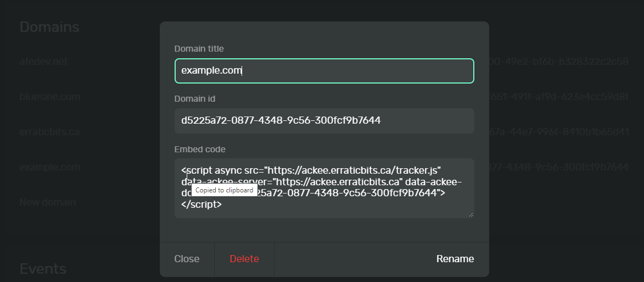Screen dimensions: 644x282
Task: Choose example.com in the dimmed Domains list
Action: click(x=50, y=167)
